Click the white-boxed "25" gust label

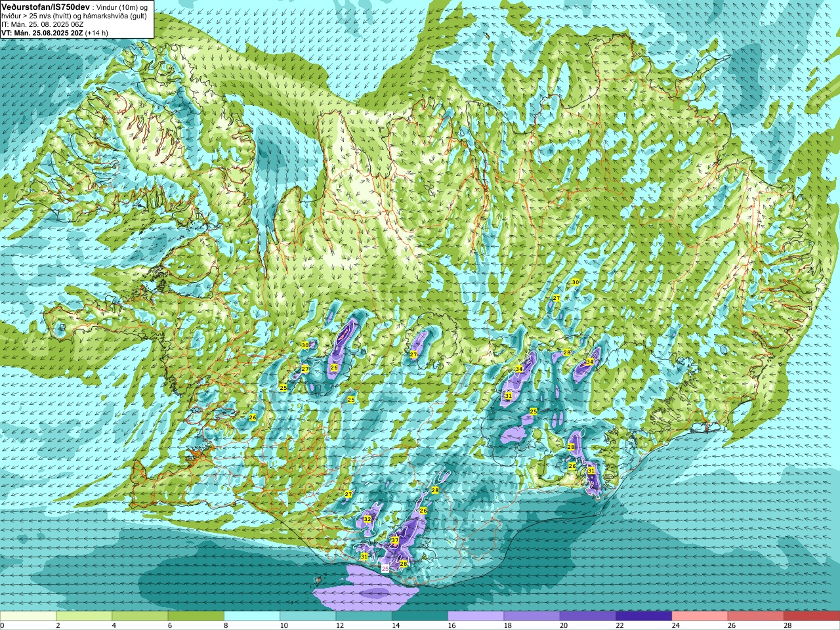(x=385, y=568)
